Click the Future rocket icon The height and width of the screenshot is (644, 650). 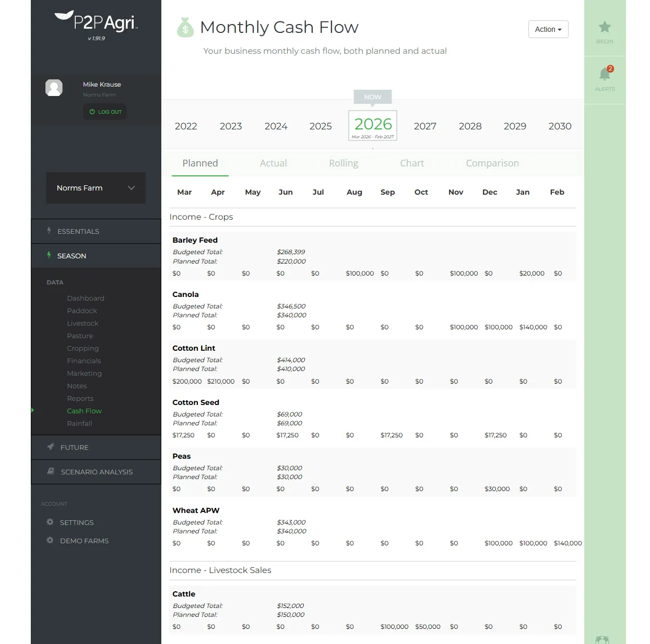(50, 447)
